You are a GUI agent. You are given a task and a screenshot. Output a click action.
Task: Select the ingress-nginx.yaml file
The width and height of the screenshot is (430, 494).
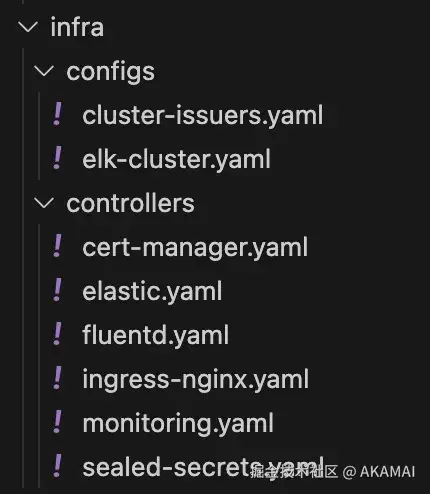tap(196, 379)
